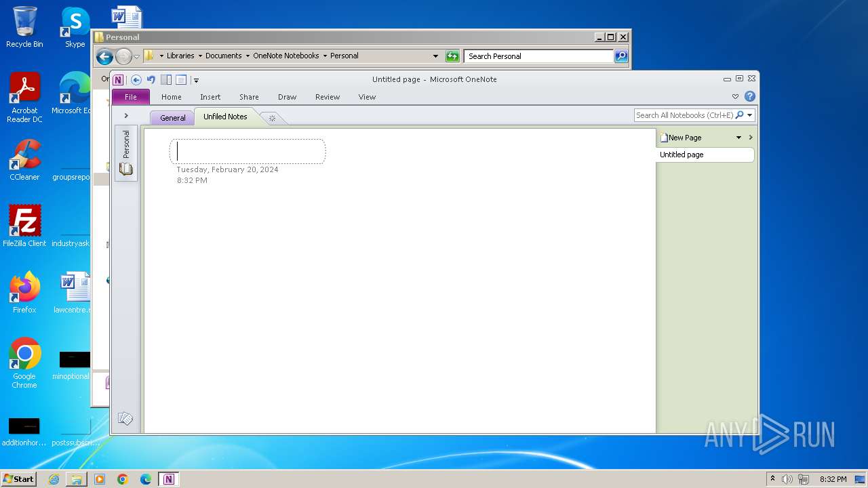Click Personal in the Explorer breadcrumb
The height and width of the screenshot is (488, 868).
[344, 56]
